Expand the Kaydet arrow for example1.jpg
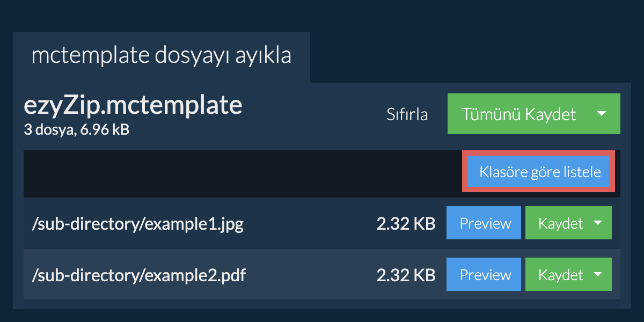644x322 pixels. click(598, 223)
